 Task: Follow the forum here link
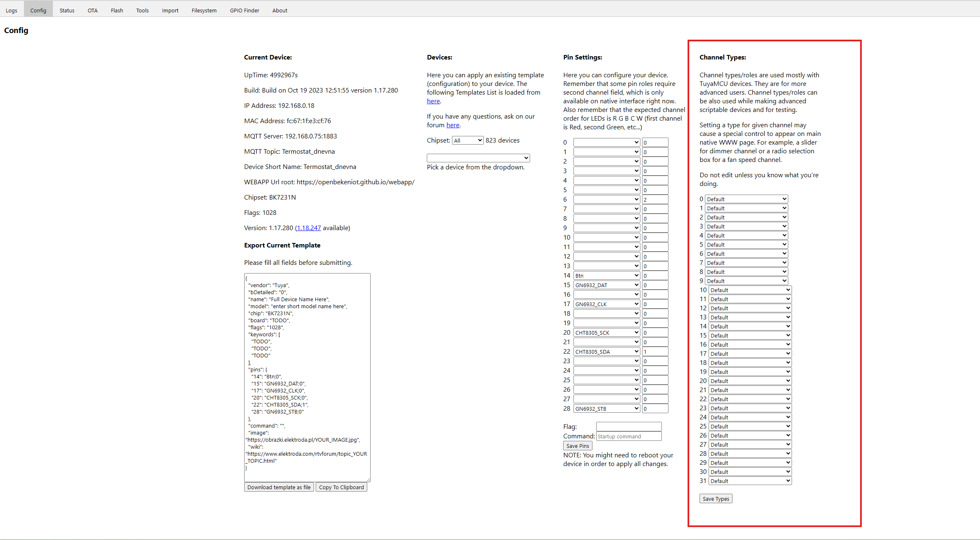(452, 125)
